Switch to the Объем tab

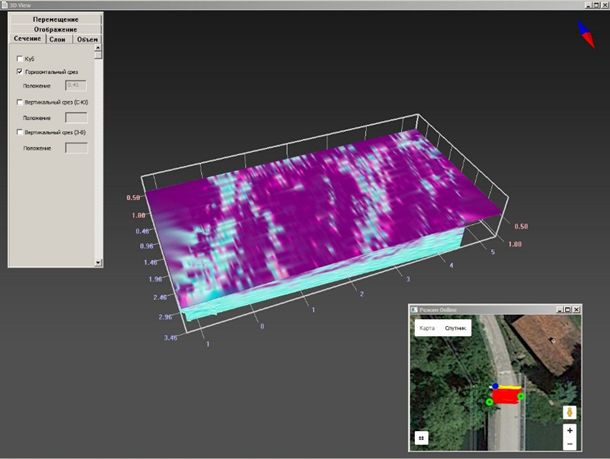click(x=87, y=40)
